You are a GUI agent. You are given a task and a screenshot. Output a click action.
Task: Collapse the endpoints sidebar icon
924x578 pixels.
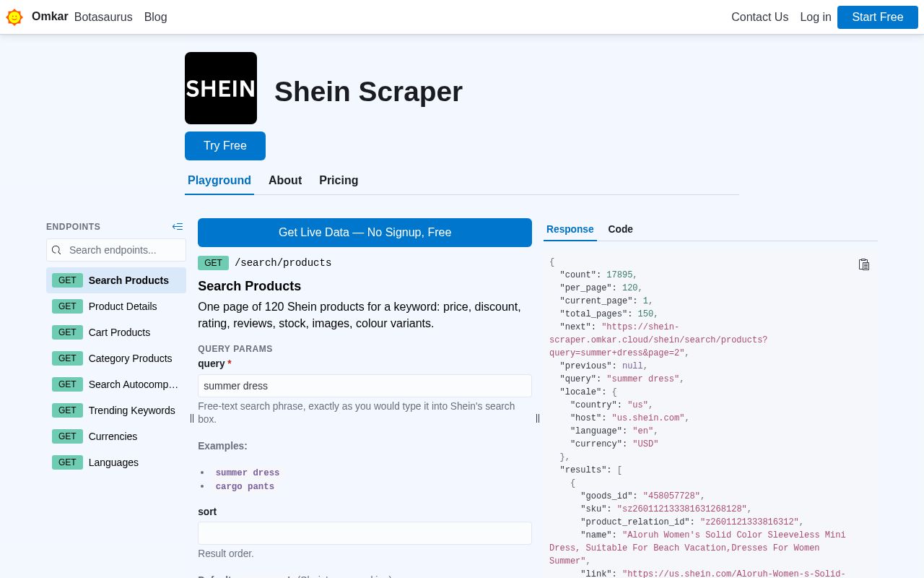pos(178,227)
